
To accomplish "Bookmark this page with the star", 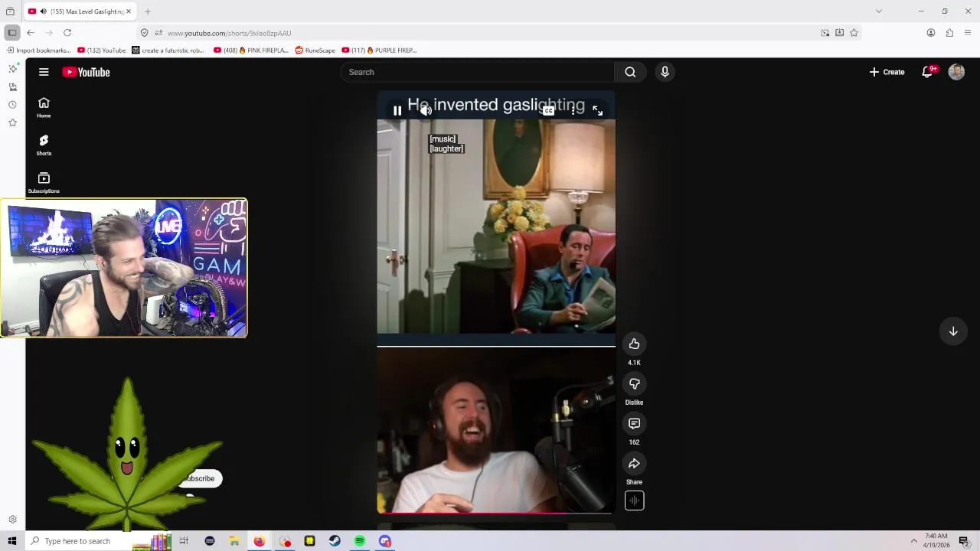I will coord(854,33).
